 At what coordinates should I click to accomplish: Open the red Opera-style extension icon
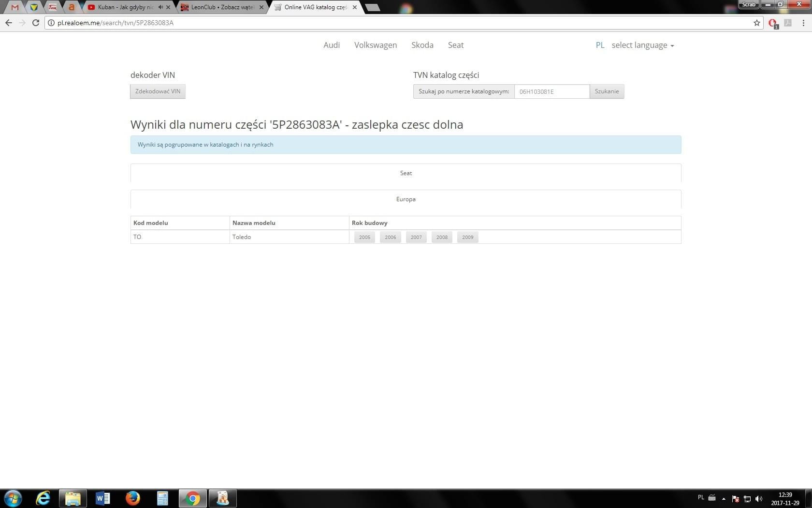pos(773,23)
